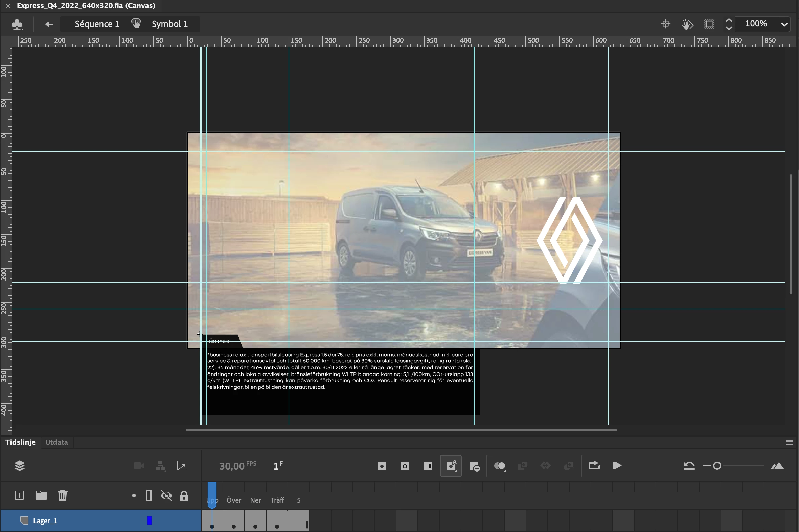Select the Tidslinje tab
The height and width of the screenshot is (532, 799).
coord(20,442)
